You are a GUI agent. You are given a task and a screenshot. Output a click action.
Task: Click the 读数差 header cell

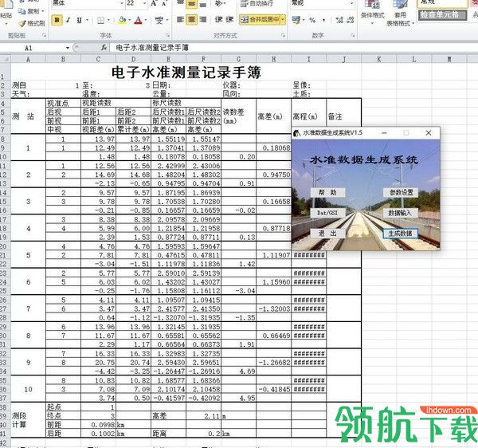click(x=239, y=116)
